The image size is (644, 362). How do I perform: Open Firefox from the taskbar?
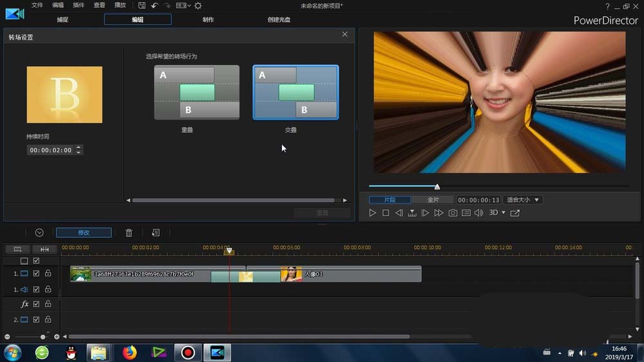[x=129, y=352]
